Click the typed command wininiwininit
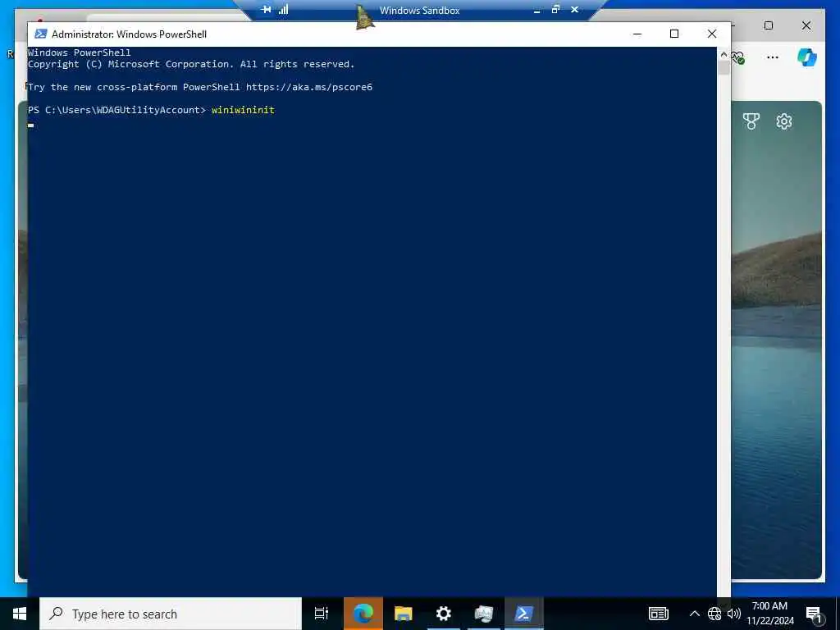Image resolution: width=840 pixels, height=630 pixels. [243, 110]
